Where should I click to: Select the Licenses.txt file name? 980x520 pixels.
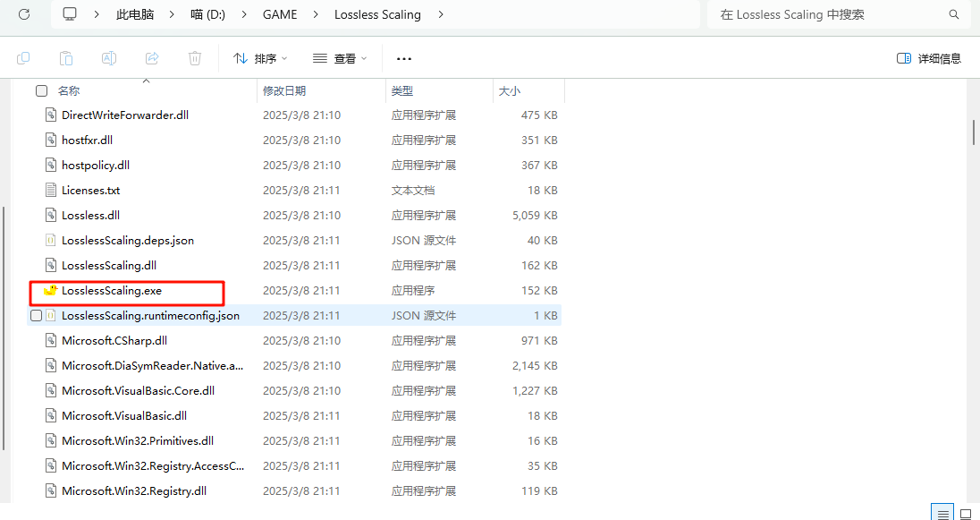[90, 191]
